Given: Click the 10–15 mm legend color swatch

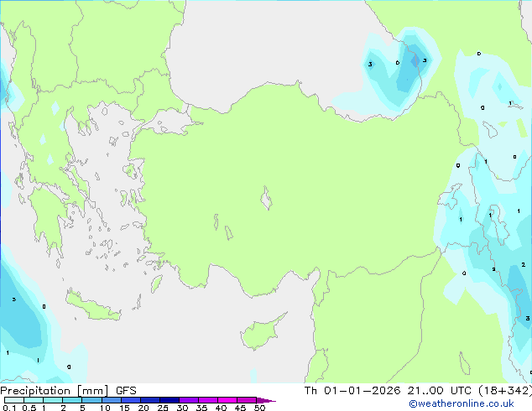Looking at the screenshot, I should click(x=111, y=400).
